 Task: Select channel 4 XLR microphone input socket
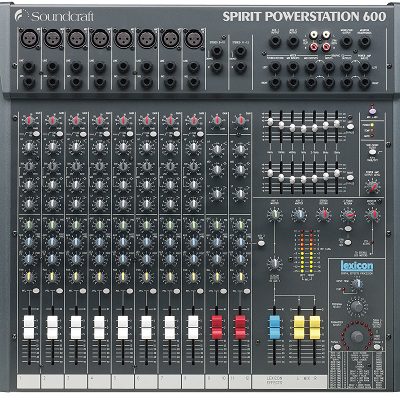100,38
